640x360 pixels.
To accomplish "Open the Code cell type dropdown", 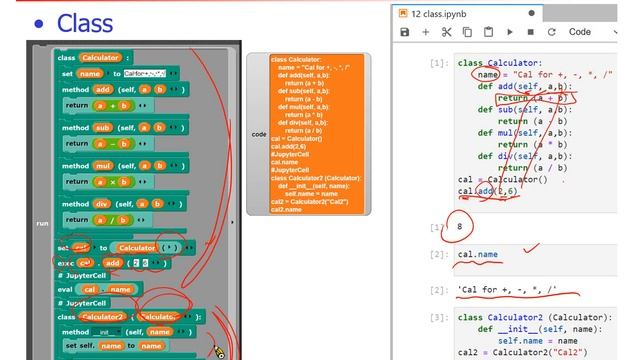I will 592,32.
